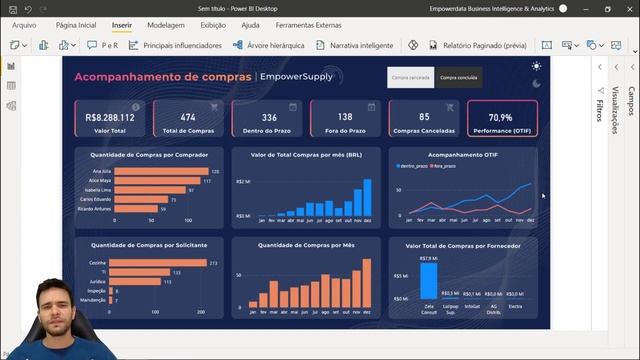The width and height of the screenshot is (640, 360).
Task: Click the Dentro do Prazo card
Action: pos(267,118)
